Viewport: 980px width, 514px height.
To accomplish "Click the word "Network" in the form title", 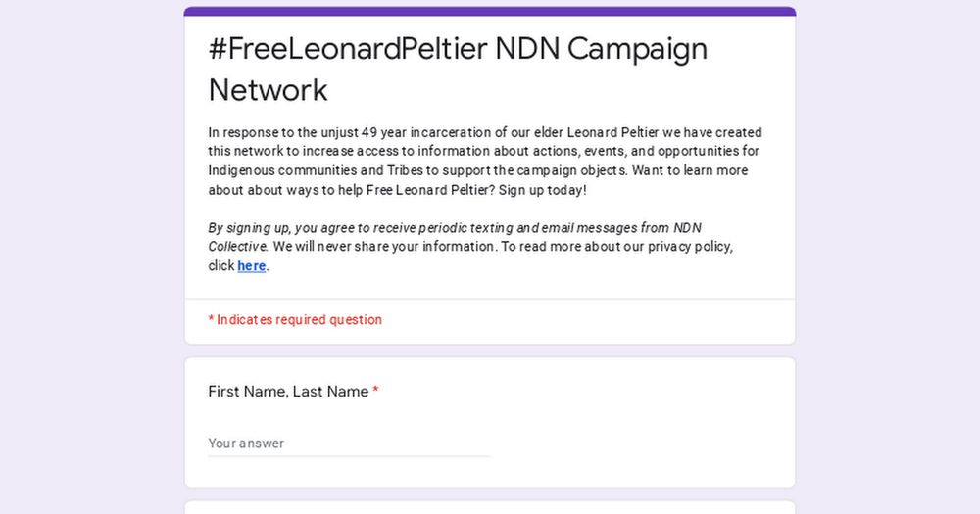I will (x=269, y=90).
